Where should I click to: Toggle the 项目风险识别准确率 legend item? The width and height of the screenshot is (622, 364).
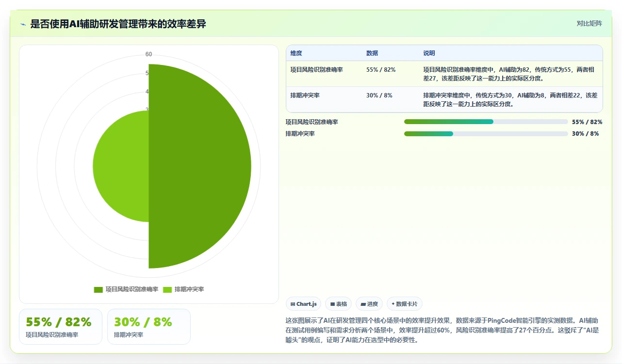click(x=126, y=289)
